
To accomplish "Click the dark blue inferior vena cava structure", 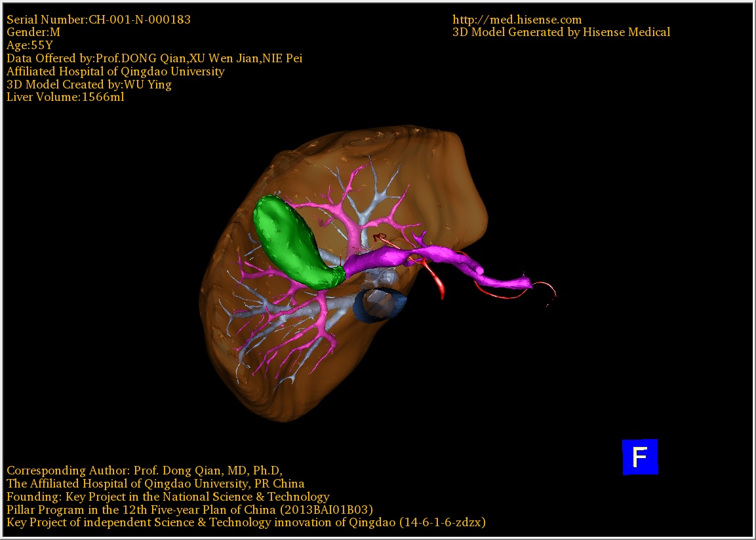I will (380, 305).
